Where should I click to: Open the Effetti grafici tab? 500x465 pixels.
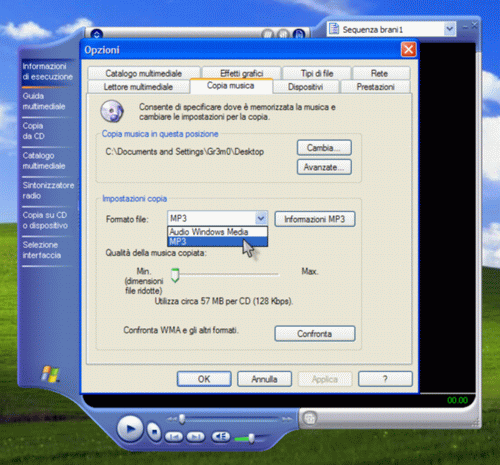click(x=242, y=73)
